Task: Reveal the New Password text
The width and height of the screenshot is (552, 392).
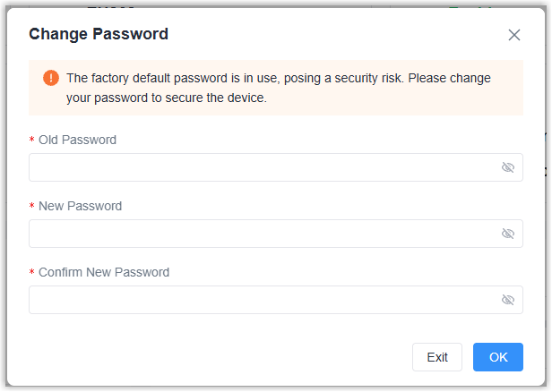Action: point(508,234)
